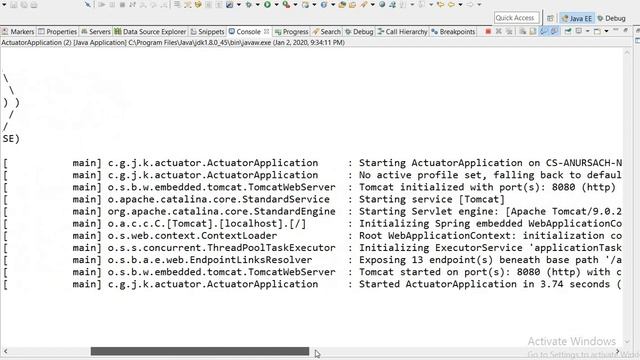Click the horizontal scrollbar thumb in Console
This screenshot has height=360, width=640.
pos(200,351)
